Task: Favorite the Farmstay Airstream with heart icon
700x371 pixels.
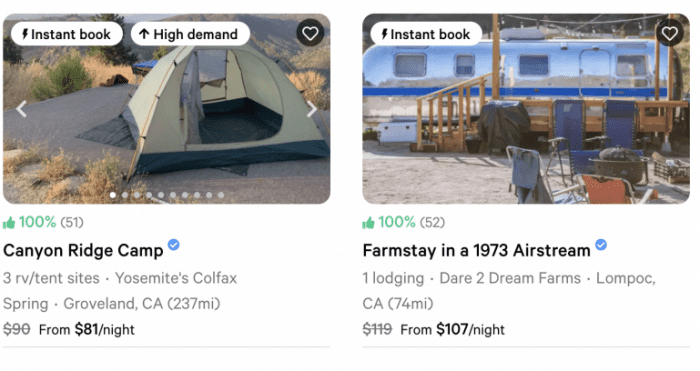Action: (670, 33)
